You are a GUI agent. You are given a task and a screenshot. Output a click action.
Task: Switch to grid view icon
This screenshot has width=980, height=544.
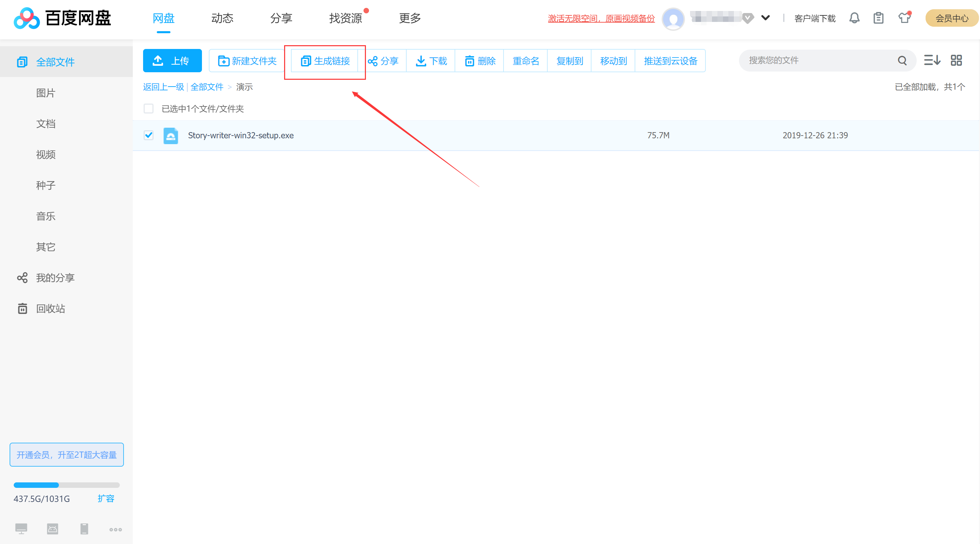(x=956, y=60)
